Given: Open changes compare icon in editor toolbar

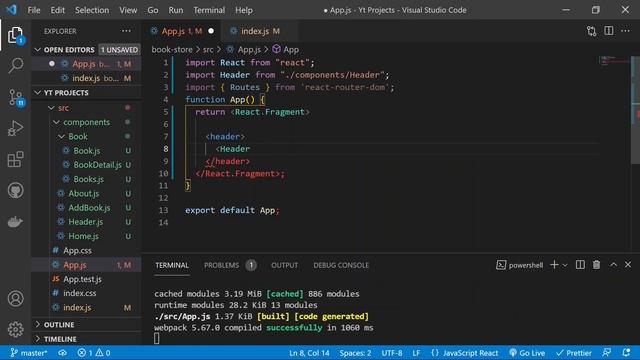Looking at the screenshot, I should tap(591, 31).
